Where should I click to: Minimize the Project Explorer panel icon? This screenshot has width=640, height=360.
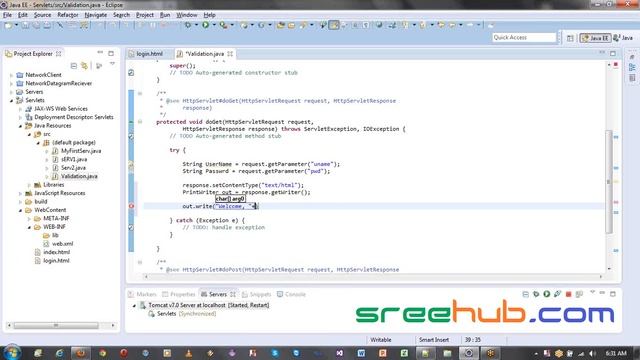click(x=100, y=53)
